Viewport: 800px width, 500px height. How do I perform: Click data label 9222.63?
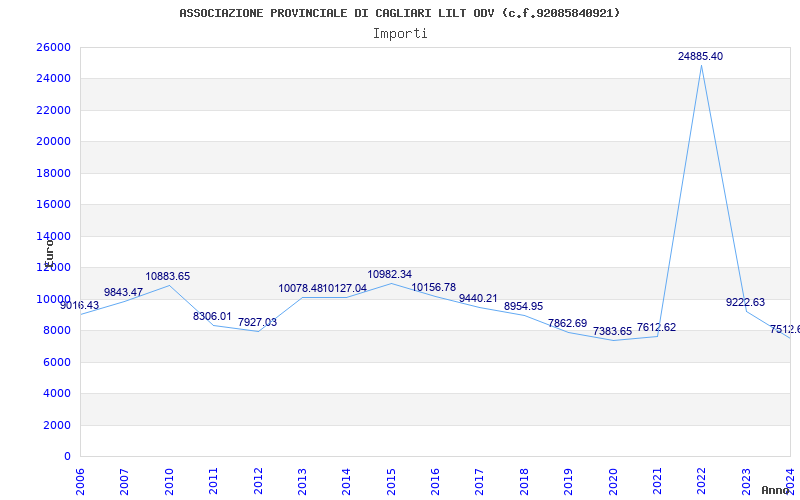745,303
